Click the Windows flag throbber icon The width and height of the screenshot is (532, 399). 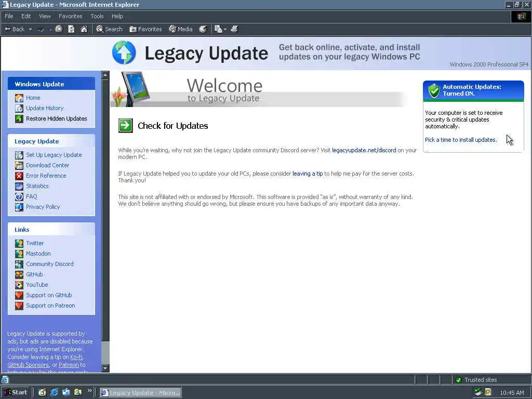tap(521, 16)
